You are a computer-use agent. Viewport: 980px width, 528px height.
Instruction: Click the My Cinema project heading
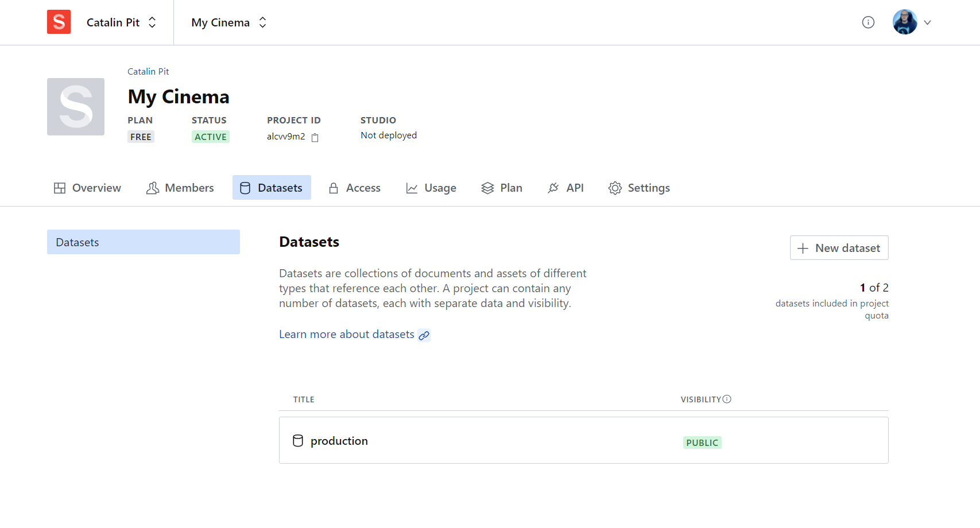click(179, 97)
